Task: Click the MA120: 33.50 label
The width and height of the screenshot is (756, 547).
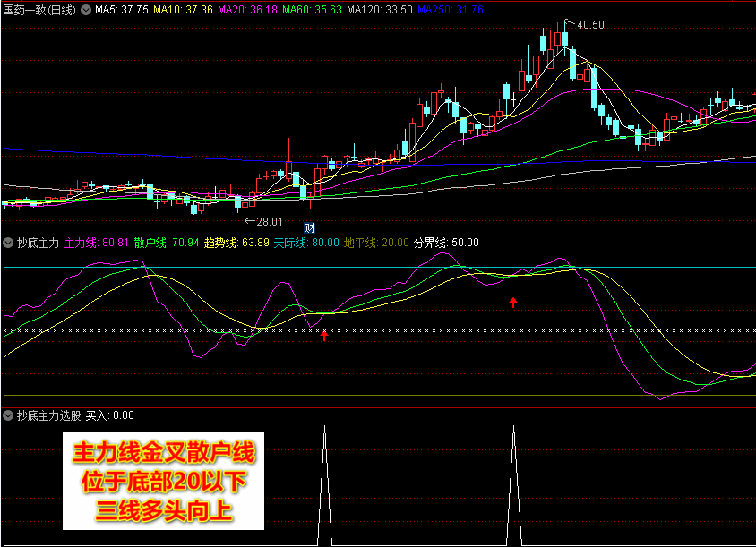Action: (380, 10)
